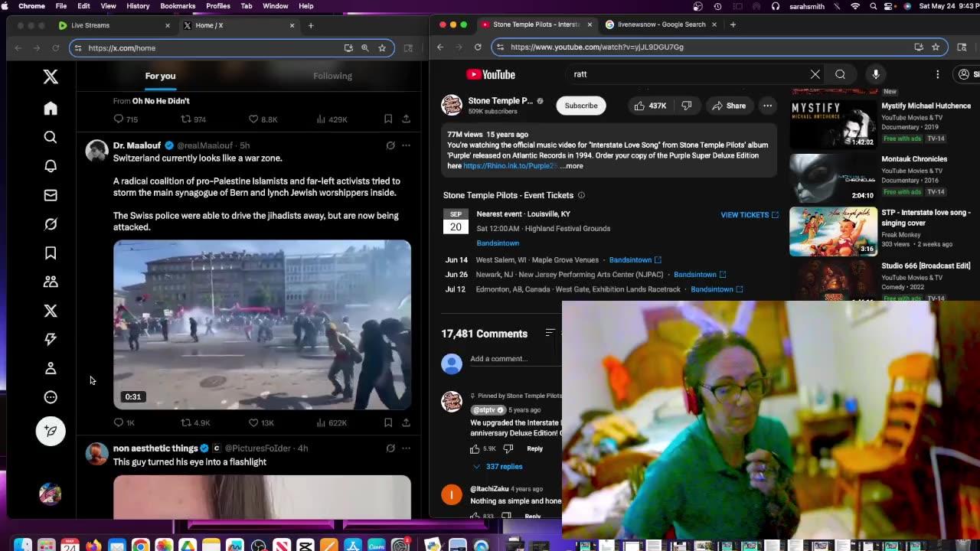Open the History menu in menu bar
The width and height of the screenshot is (980, 551).
coord(138,6)
